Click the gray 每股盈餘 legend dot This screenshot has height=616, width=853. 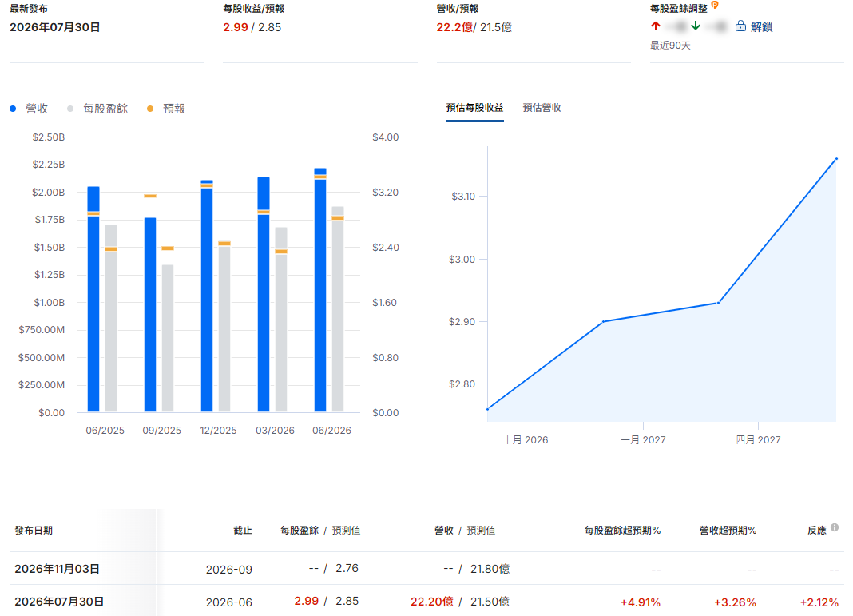point(70,109)
